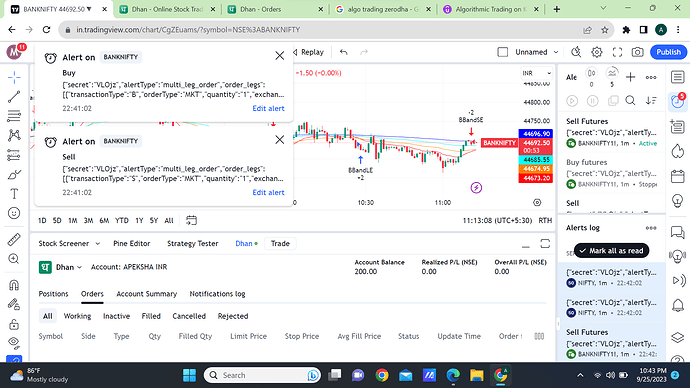Toggle hide all drawings eye icon
The image size is (690, 388).
pos(14,342)
